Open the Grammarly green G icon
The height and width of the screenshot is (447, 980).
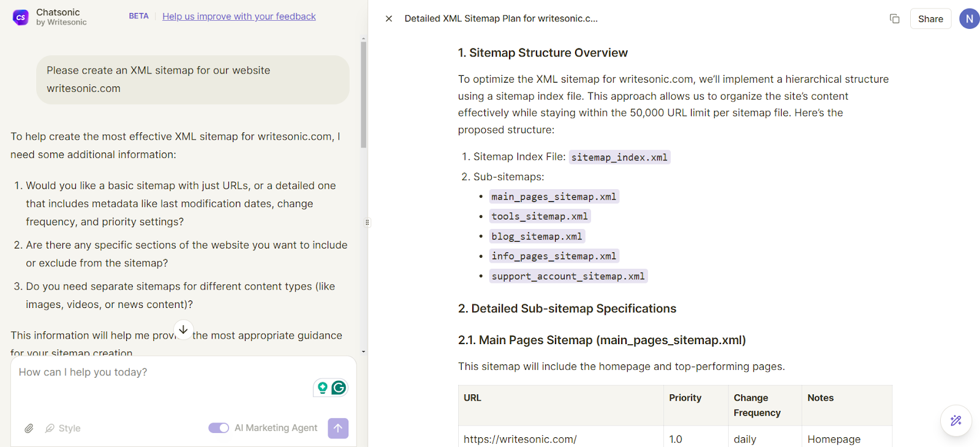tap(339, 388)
